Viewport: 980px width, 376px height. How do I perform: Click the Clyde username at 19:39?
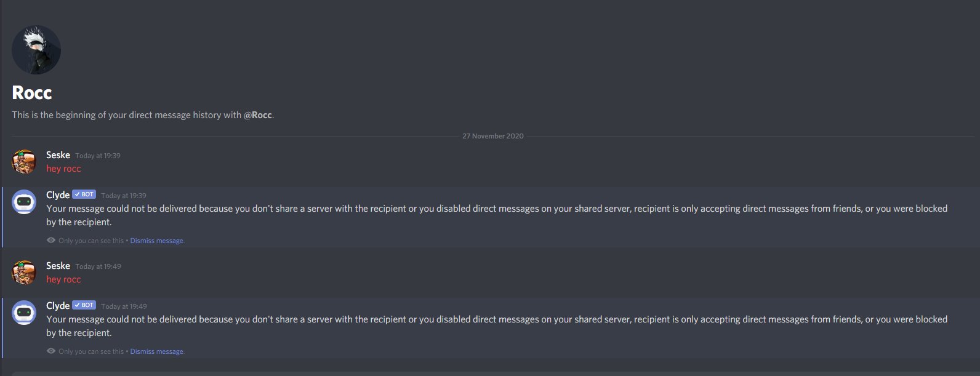click(58, 195)
